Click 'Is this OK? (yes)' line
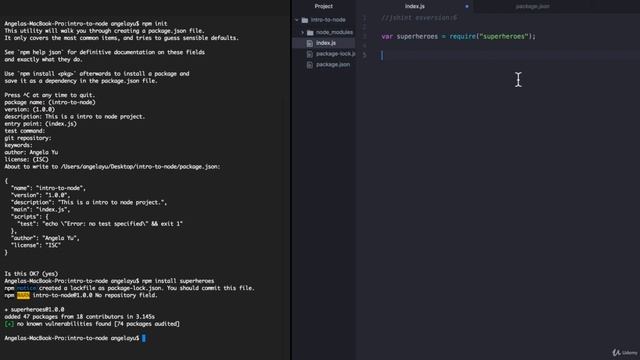 pos(31,274)
